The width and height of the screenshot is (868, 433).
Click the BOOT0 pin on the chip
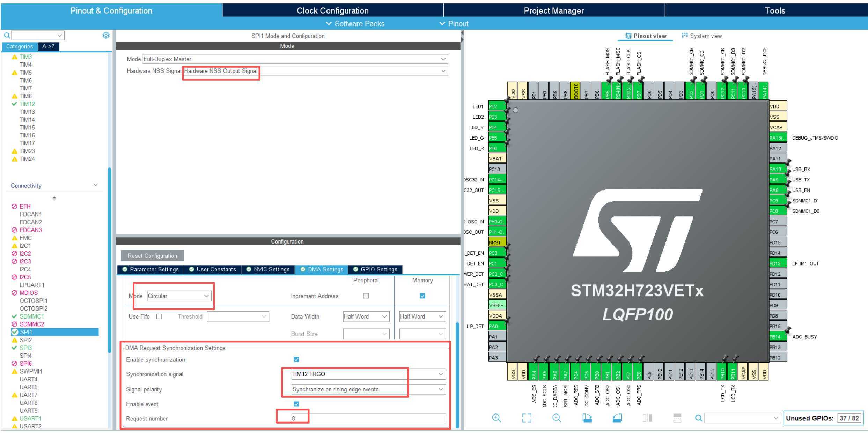(576, 91)
